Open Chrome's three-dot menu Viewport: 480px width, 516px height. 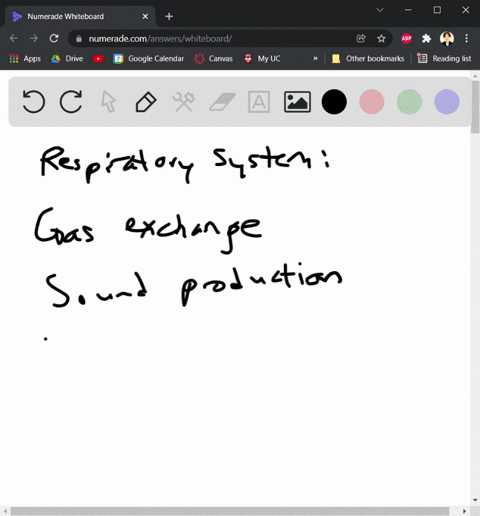(467, 39)
